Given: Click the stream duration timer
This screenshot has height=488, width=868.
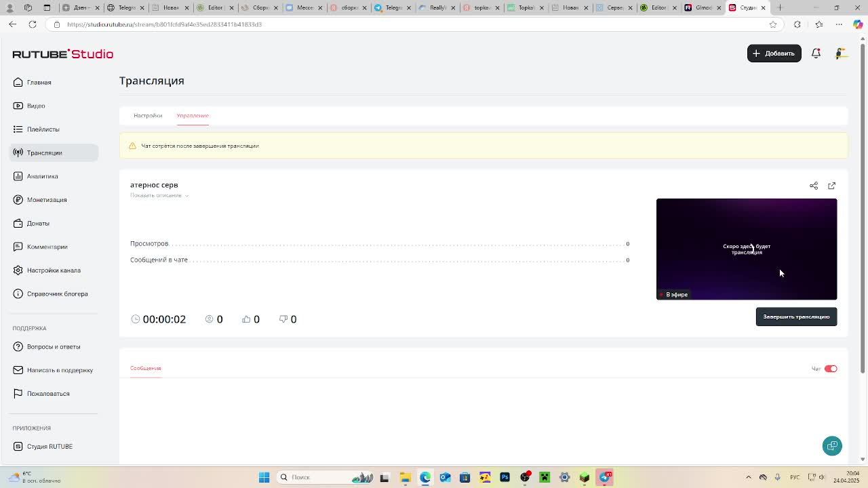Looking at the screenshot, I should [159, 319].
